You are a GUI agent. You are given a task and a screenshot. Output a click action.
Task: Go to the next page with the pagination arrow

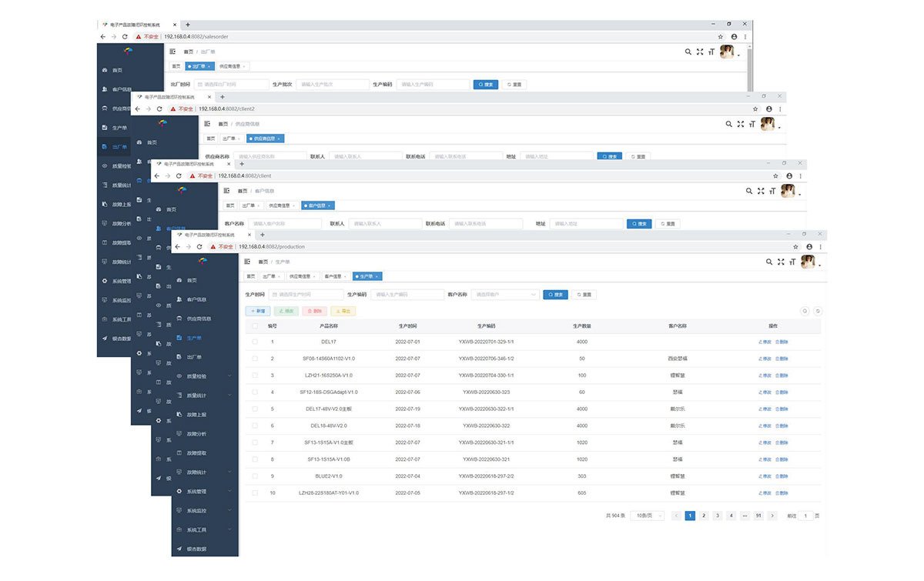click(x=772, y=516)
